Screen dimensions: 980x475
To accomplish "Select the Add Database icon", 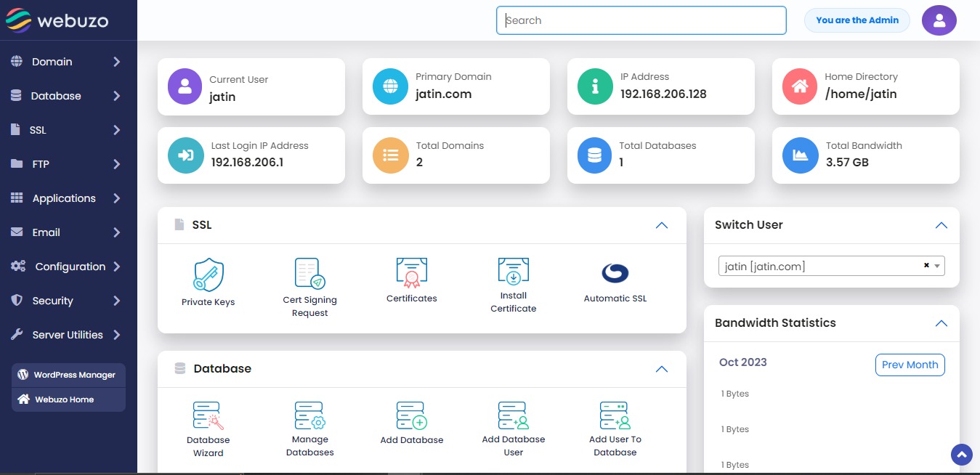I will (x=411, y=415).
